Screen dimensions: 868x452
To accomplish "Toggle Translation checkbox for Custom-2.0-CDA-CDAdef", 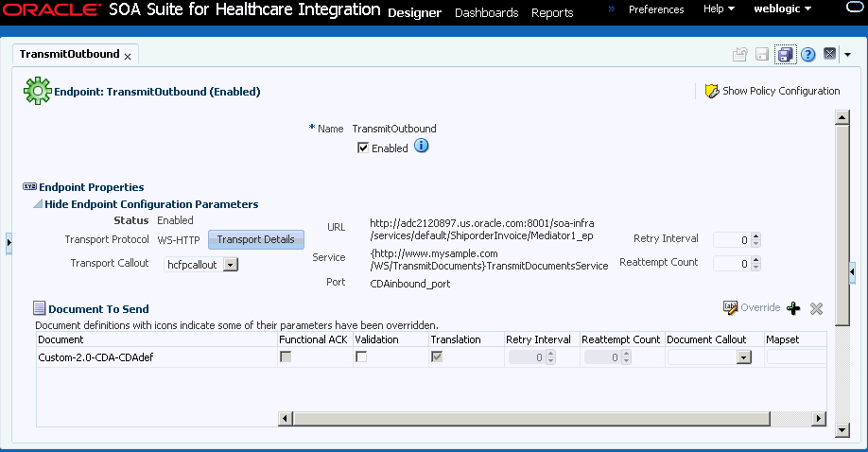I will click(x=437, y=356).
